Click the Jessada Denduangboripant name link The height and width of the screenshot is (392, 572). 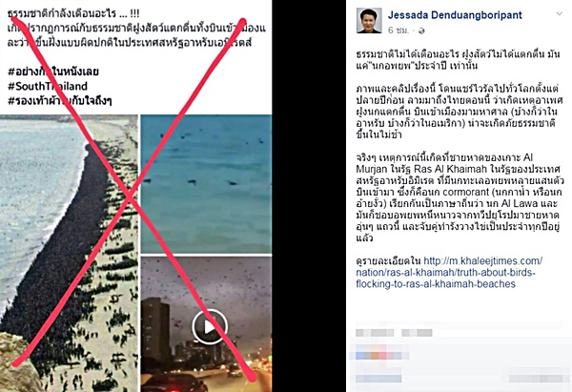pyautogui.click(x=455, y=15)
